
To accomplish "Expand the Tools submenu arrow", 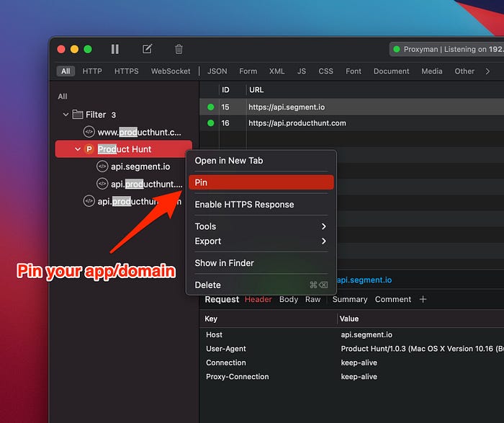I will tap(324, 226).
